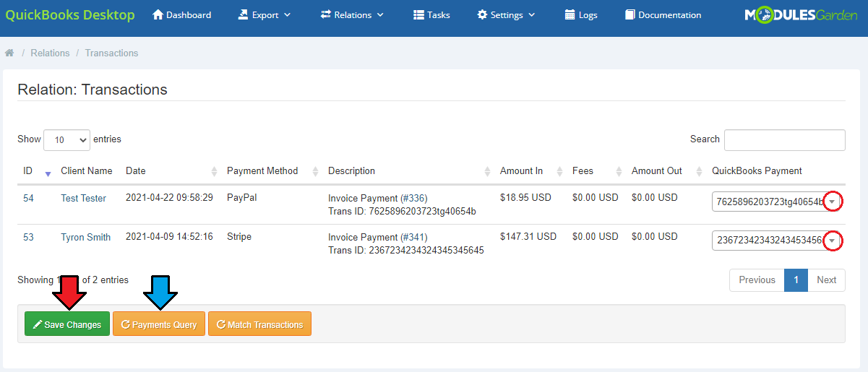The height and width of the screenshot is (372, 868).
Task: Click the Stripe payment method cell
Action: click(239, 236)
